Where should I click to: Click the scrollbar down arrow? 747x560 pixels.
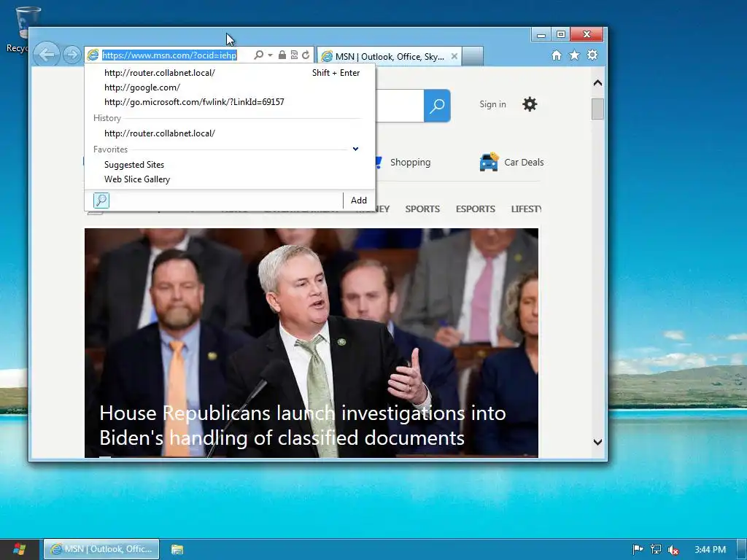click(598, 442)
